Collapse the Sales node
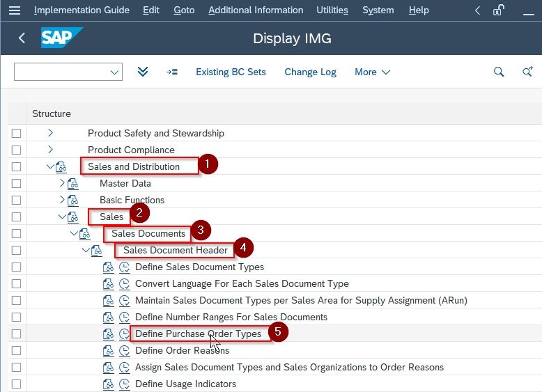 click(62, 217)
